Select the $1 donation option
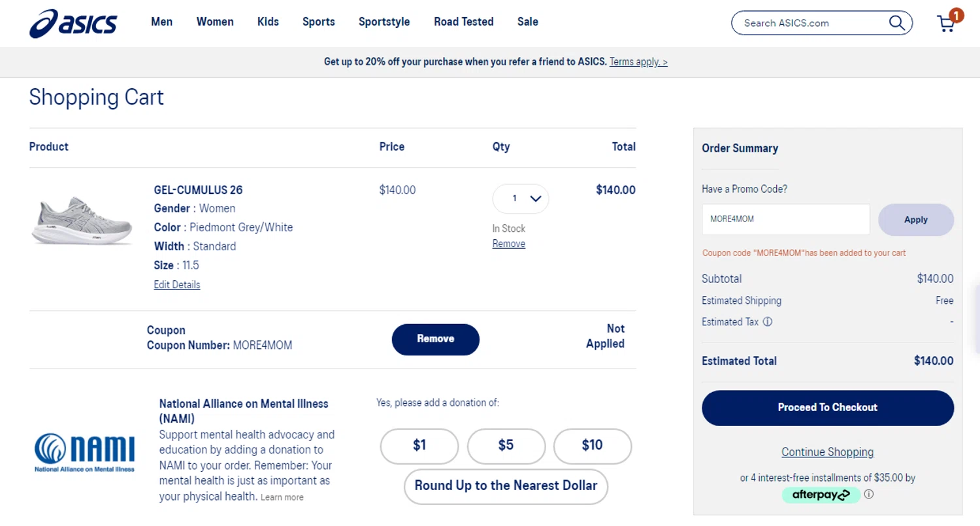Viewport: 980px width, 526px height. [x=419, y=446]
